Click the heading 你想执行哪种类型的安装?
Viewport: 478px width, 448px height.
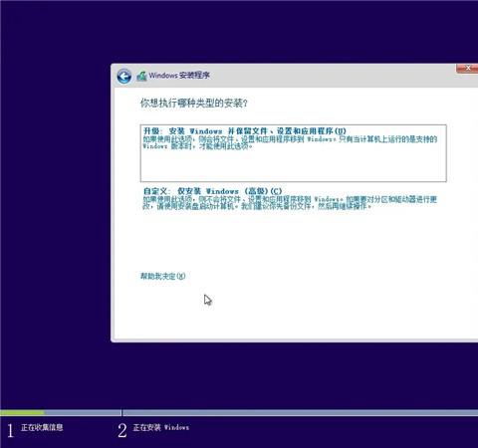194,103
